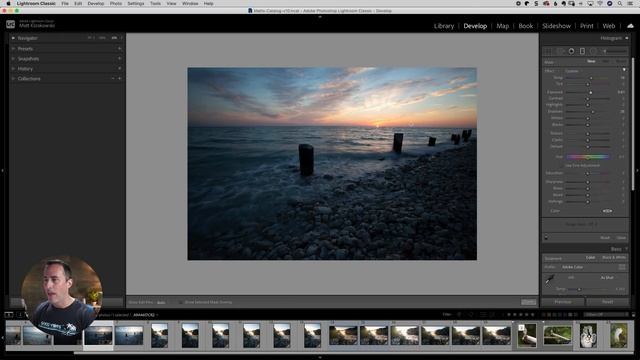Image resolution: width=640 pixels, height=360 pixels.
Task: Open the White Balance As Shot dropdown
Action: point(607,278)
